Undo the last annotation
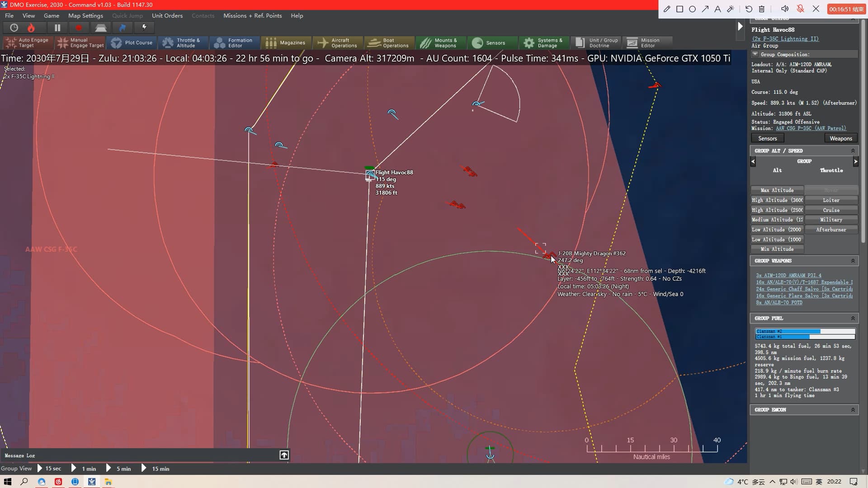The width and height of the screenshot is (868, 488). click(x=749, y=9)
